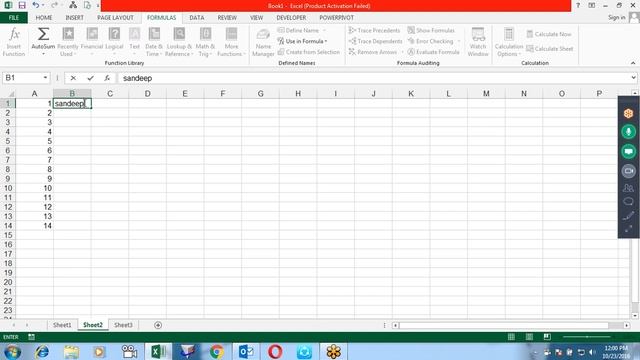Open Logical functions library
The height and width of the screenshot is (360, 640).
click(114, 42)
